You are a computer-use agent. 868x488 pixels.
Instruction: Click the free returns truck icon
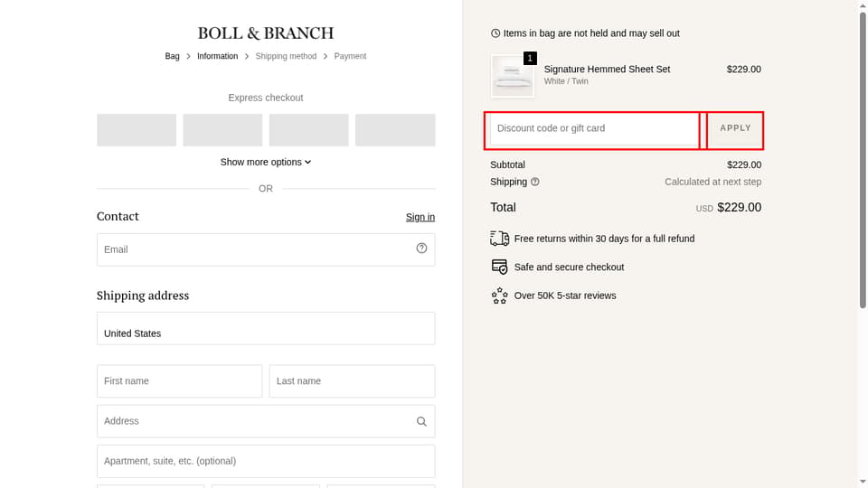(x=499, y=239)
